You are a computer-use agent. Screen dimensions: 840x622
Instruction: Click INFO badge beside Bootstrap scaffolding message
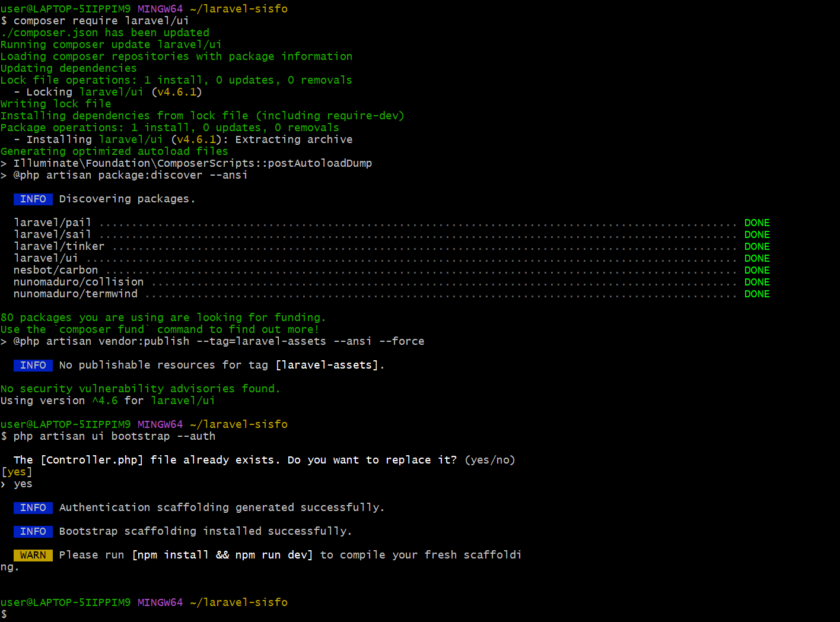(x=33, y=531)
